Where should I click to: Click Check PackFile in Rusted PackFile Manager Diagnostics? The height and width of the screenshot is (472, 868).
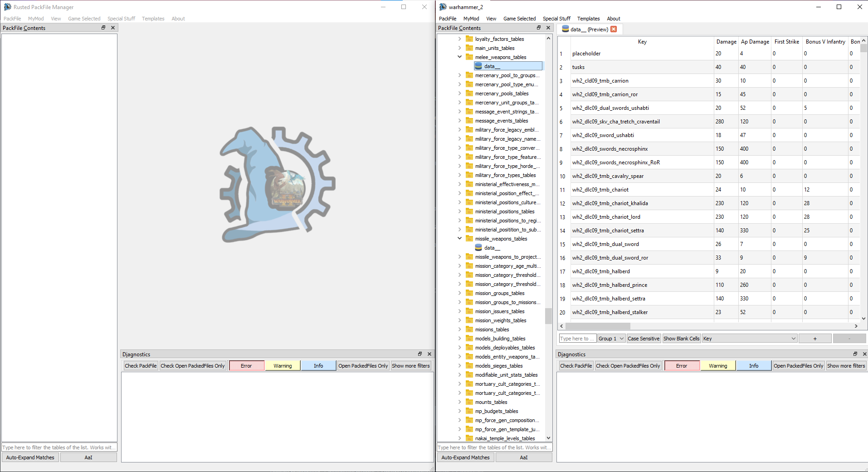(141, 366)
